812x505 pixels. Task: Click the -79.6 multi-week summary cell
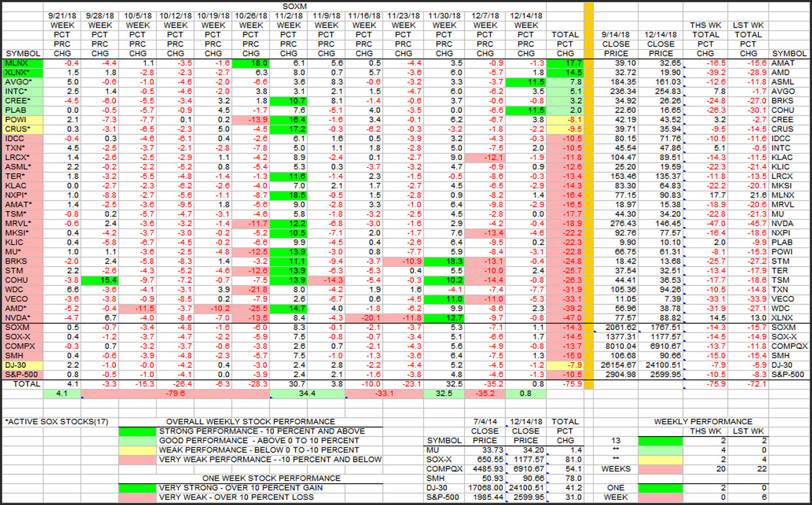pos(175,394)
